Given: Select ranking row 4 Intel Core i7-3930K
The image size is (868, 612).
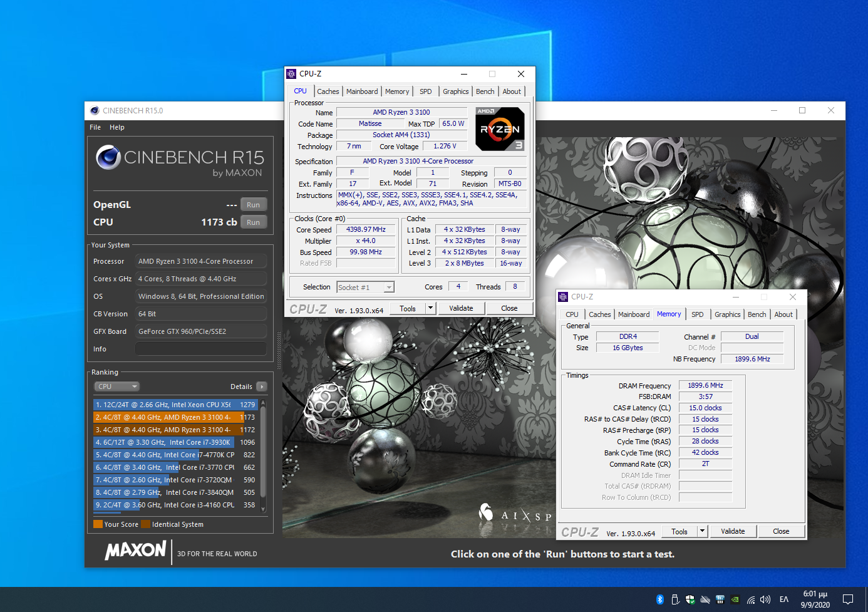Looking at the screenshot, I should (175, 442).
